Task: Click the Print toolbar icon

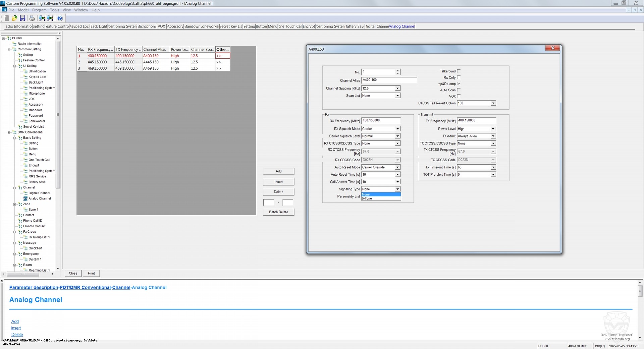Action: click(32, 18)
